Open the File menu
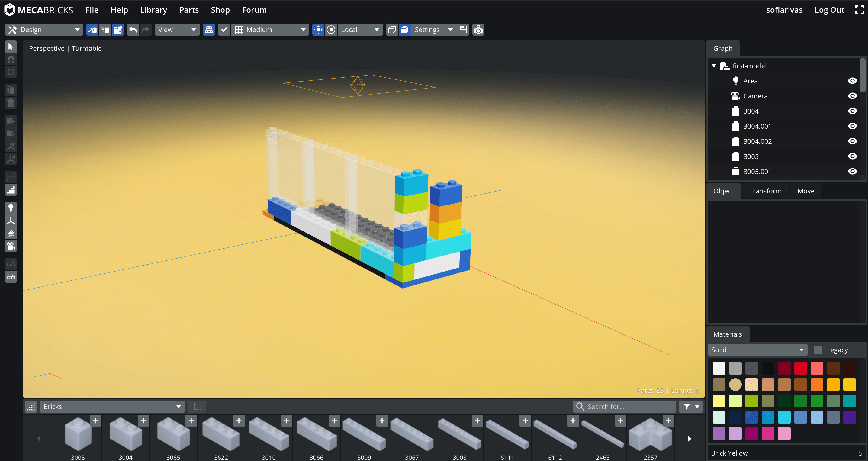 pos(92,10)
